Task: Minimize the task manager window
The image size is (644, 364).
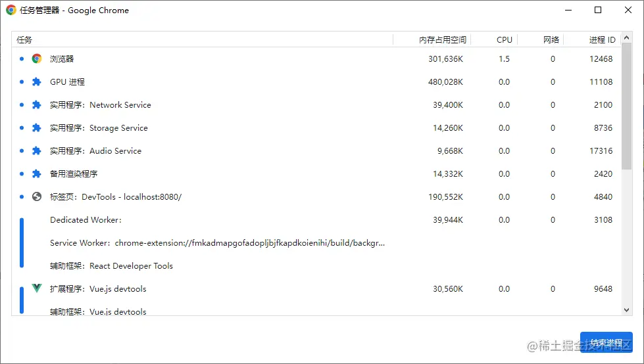Action: [568, 11]
